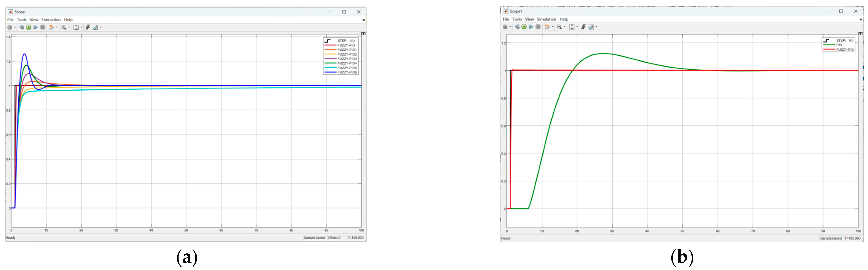Open Help menu in Scope window
Image resolution: width=868 pixels, height=270 pixels.
click(68, 20)
